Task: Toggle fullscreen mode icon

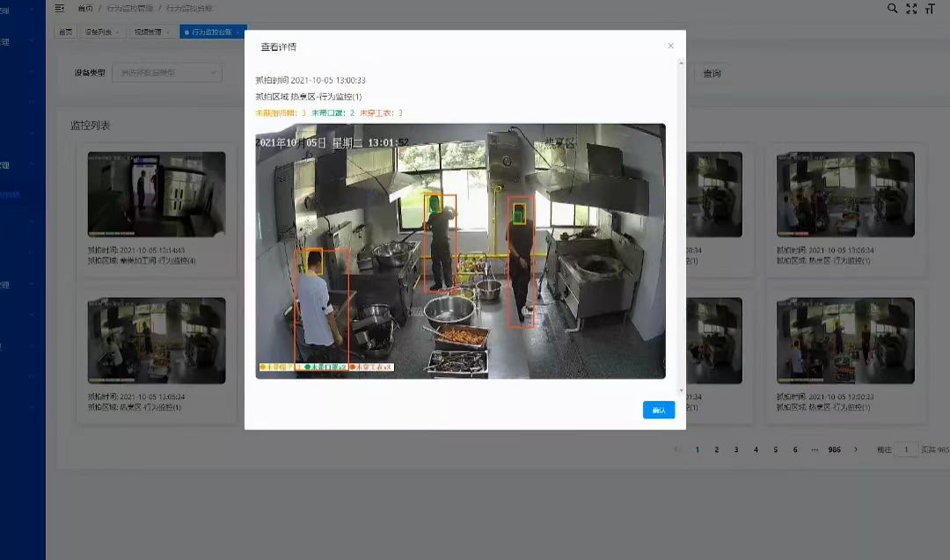Action: [911, 9]
